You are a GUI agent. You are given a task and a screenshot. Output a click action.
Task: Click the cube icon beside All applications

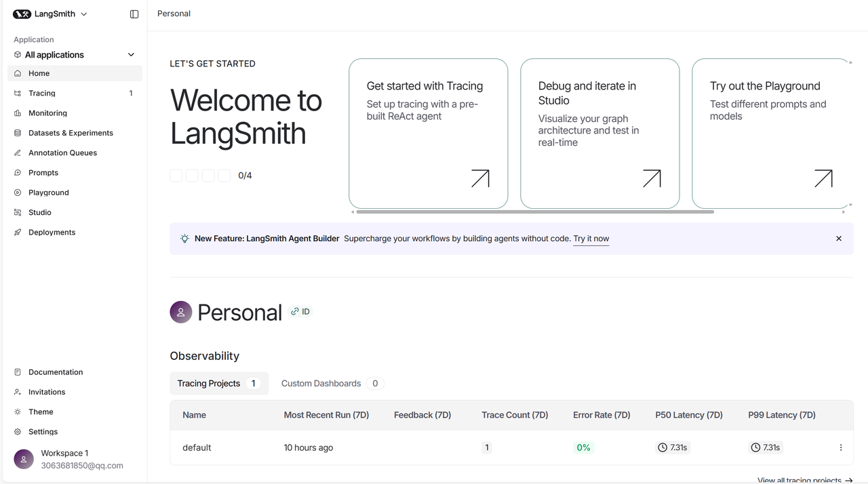(18, 55)
